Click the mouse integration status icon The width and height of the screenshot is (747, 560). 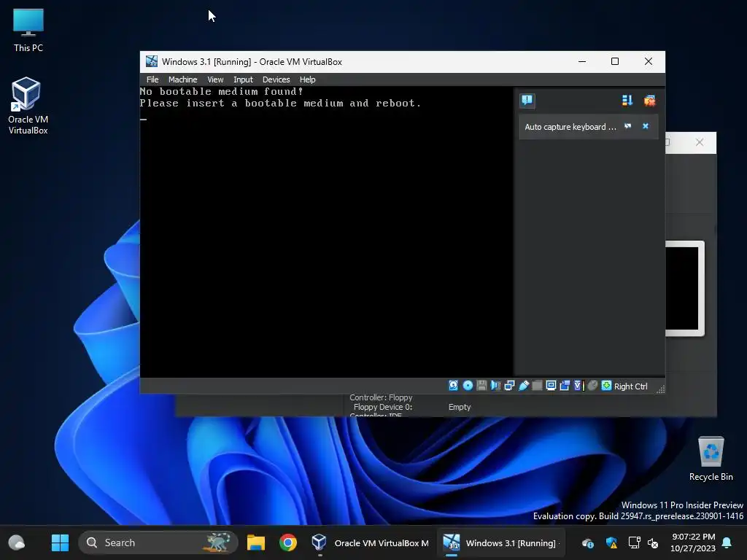point(592,386)
